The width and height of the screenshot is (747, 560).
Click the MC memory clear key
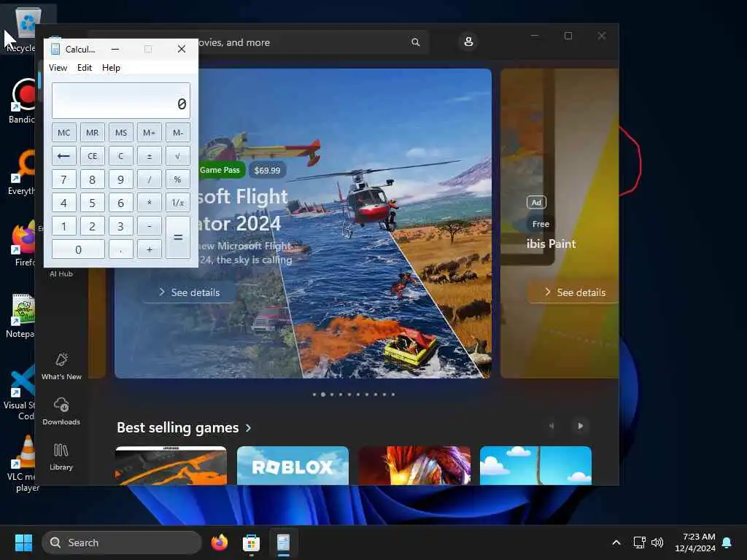click(x=64, y=133)
